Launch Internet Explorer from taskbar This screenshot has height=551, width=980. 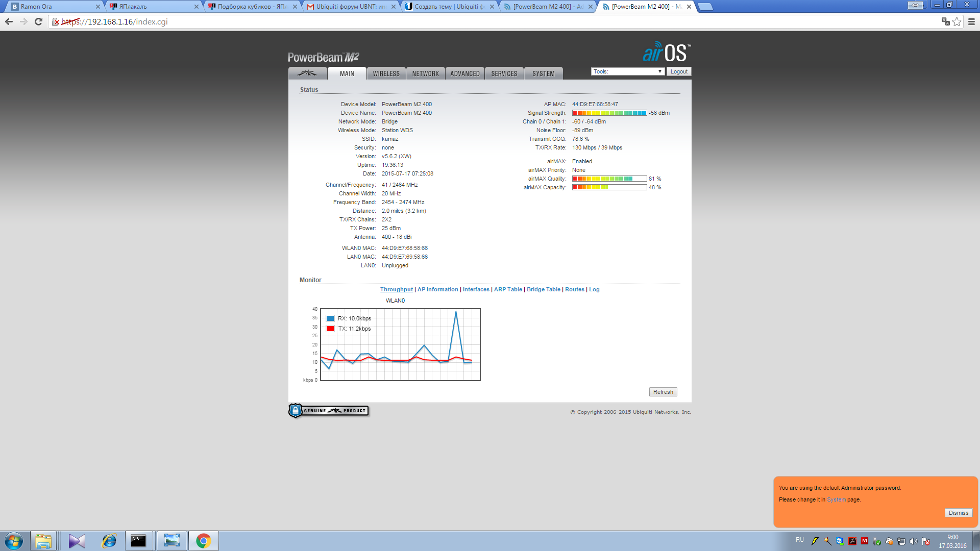(109, 541)
